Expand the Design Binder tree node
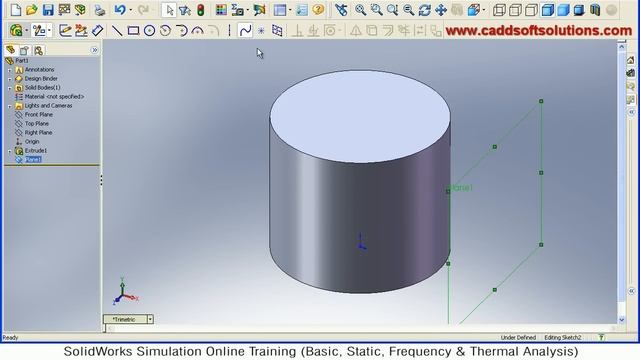 (x=10, y=79)
